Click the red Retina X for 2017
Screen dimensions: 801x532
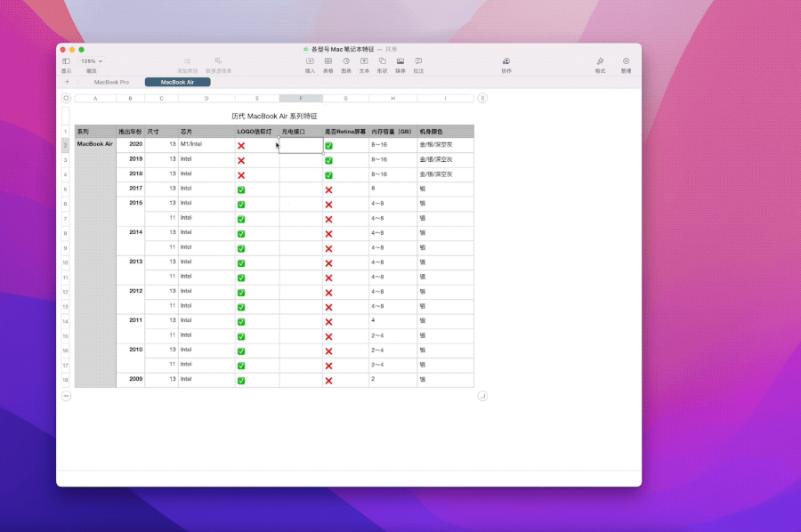(328, 189)
